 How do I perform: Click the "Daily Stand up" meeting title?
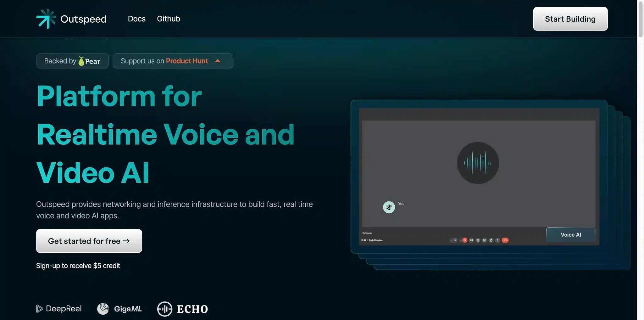(x=376, y=240)
